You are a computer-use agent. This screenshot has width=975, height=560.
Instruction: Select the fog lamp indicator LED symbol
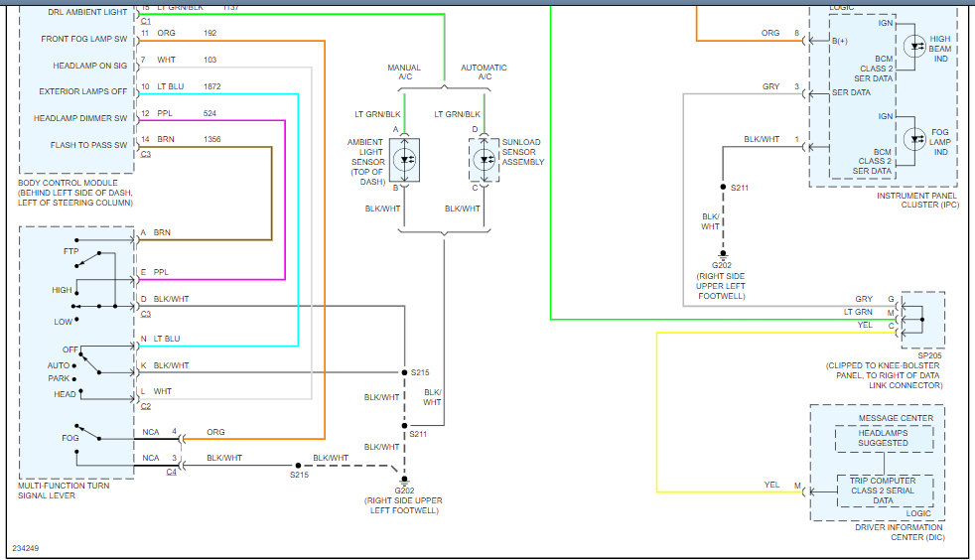[x=914, y=139]
